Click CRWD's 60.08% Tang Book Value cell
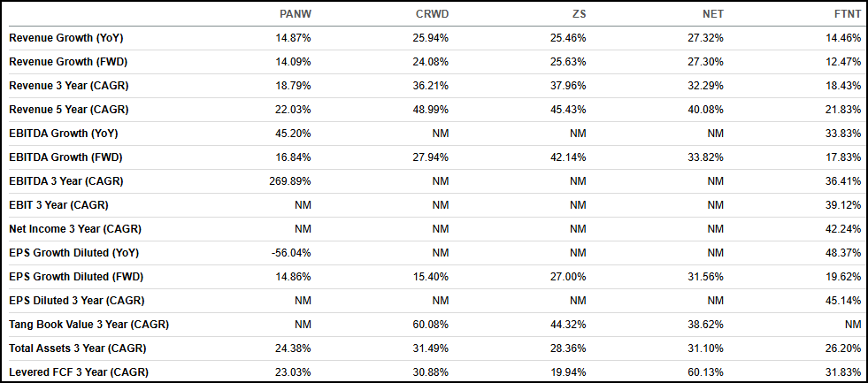Viewport: 868px width, 383px height. (x=432, y=324)
